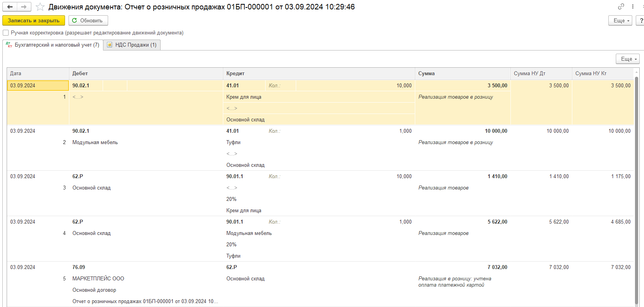Enable Ручная корректировка checkbox
Screen dimensions: 644x307
(x=6, y=33)
